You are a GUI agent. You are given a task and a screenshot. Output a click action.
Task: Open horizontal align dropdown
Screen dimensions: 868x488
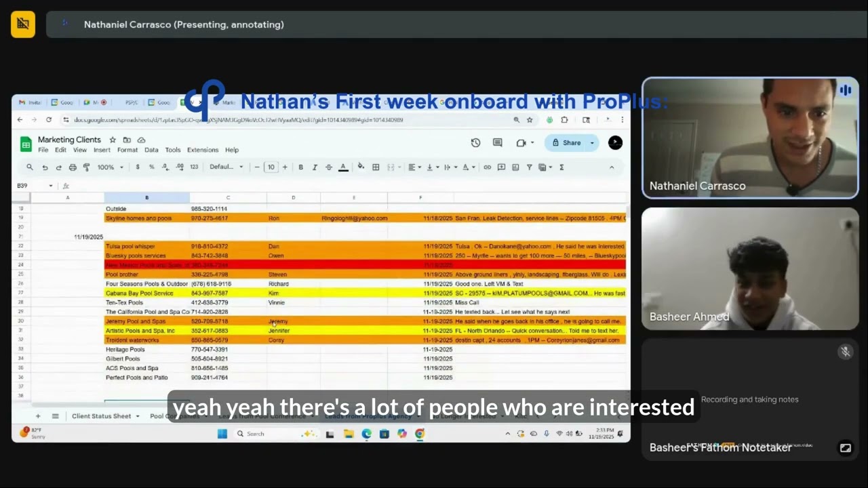click(414, 167)
